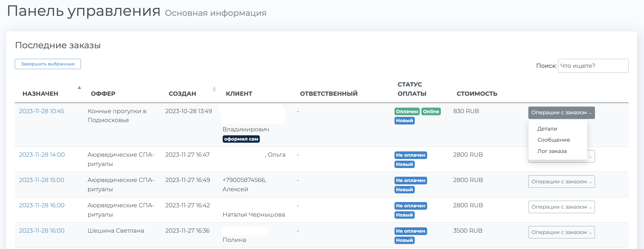Expand order operations for the Полина order
Viewport: 644px width, 249px height.
pyautogui.click(x=561, y=232)
